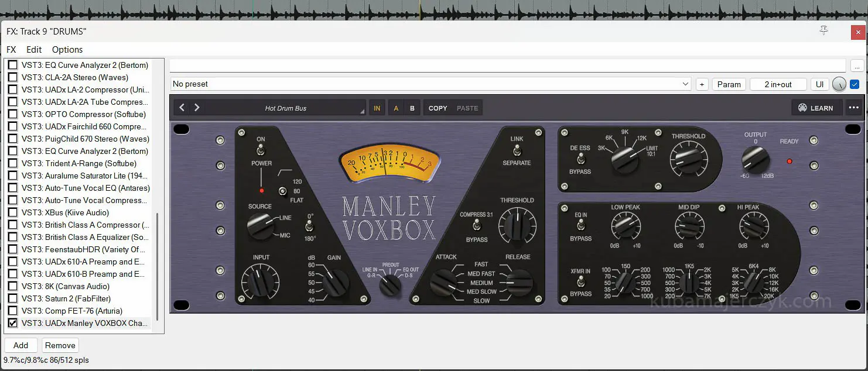
Task: Flip the Manley ON power switch
Action: click(261, 151)
